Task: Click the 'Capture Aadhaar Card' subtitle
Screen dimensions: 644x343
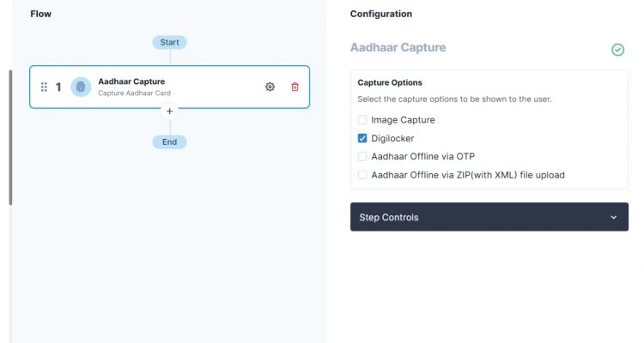Action: coord(134,93)
